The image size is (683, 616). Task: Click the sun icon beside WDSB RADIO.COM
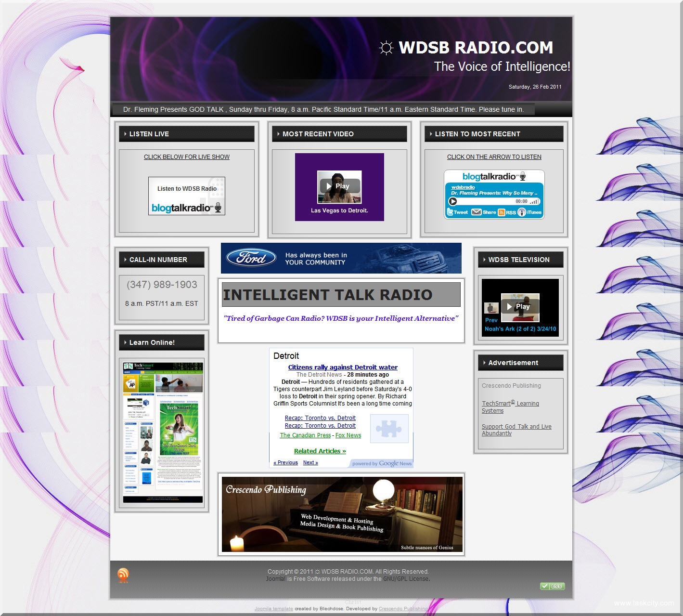click(386, 48)
